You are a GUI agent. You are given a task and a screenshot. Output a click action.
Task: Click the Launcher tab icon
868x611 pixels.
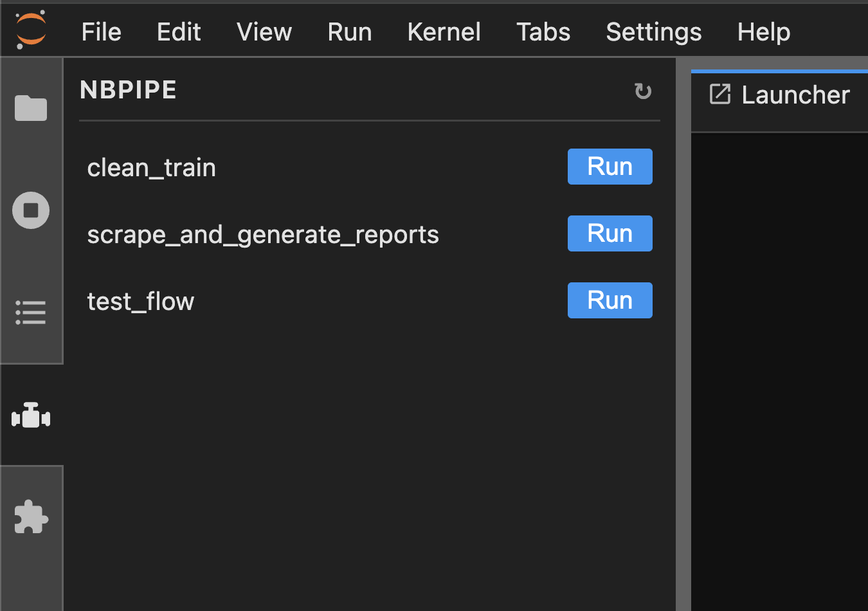720,94
